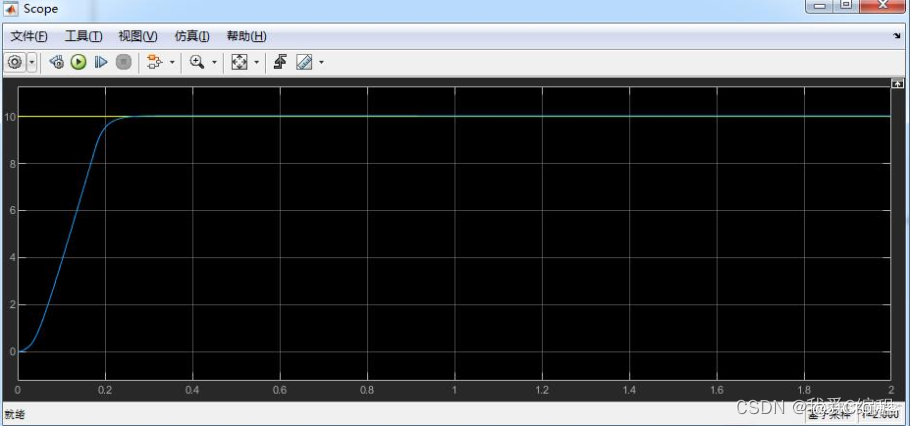Open the 仿真(I) menu
This screenshot has width=910, height=426.
coord(192,37)
